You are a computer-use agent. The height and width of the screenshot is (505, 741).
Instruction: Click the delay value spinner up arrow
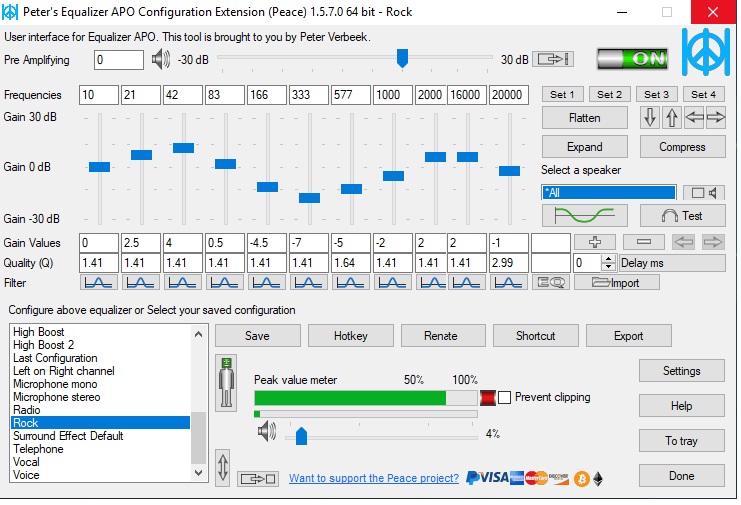[608, 259]
